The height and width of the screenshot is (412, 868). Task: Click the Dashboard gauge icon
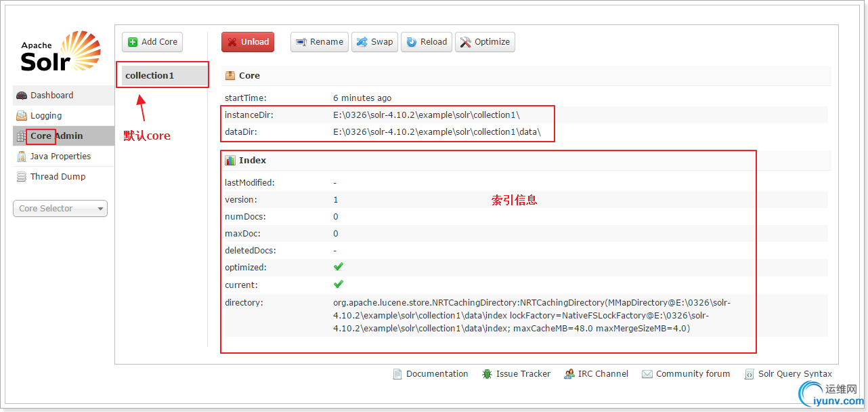[22, 96]
